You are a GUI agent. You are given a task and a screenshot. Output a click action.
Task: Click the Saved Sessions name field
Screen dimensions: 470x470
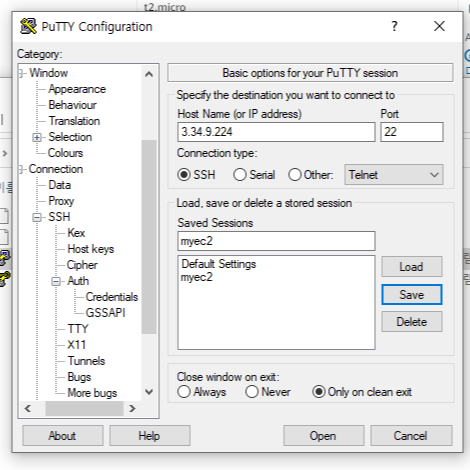[x=276, y=241]
